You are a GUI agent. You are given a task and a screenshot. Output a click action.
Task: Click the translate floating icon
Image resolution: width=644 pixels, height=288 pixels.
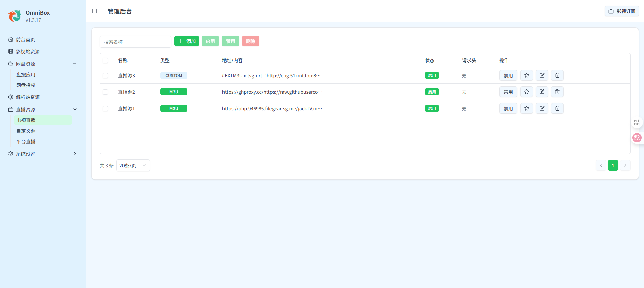[x=637, y=138]
